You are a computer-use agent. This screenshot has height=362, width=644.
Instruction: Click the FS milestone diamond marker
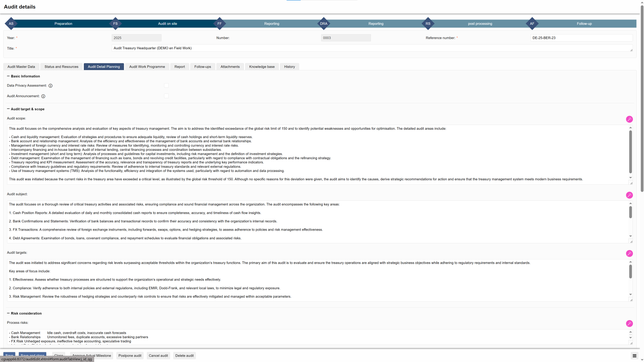115,24
